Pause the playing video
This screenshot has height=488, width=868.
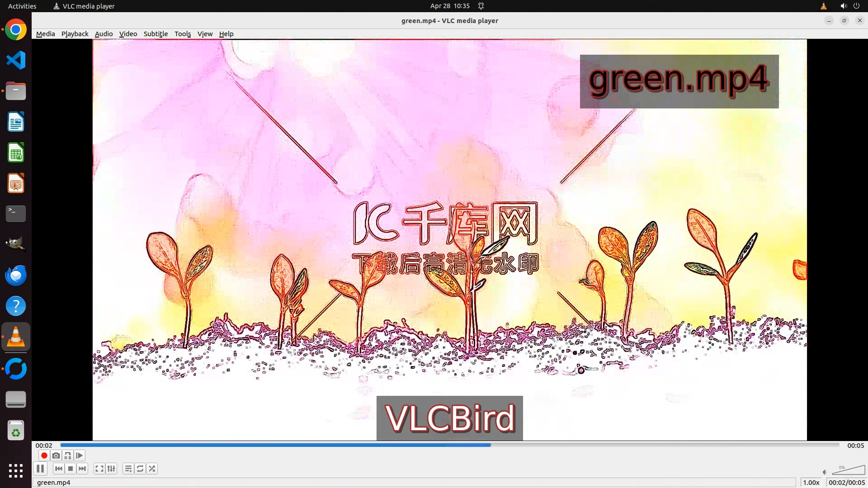click(x=40, y=469)
